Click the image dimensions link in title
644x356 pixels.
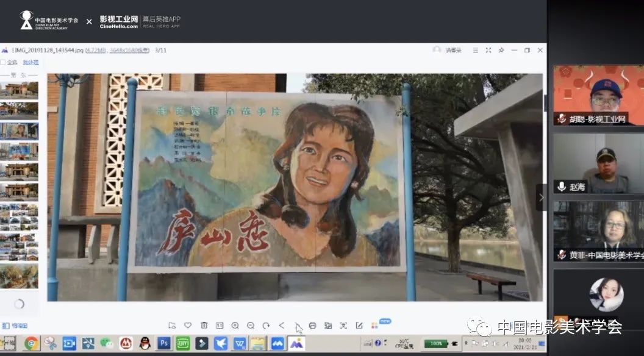coord(129,50)
